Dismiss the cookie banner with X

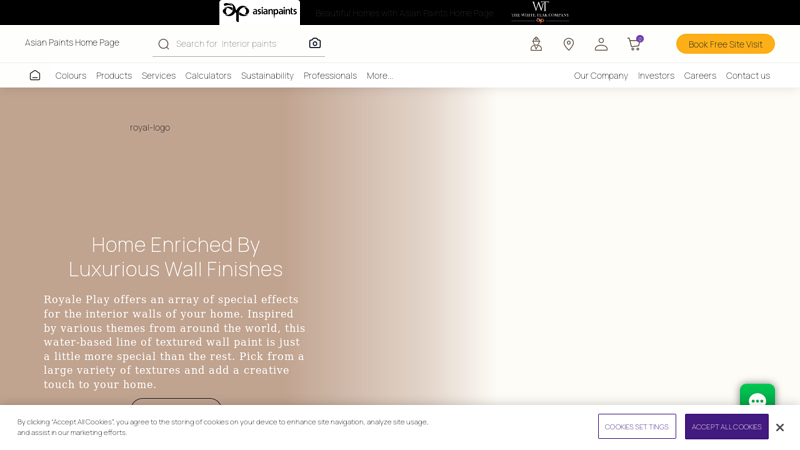click(x=780, y=427)
